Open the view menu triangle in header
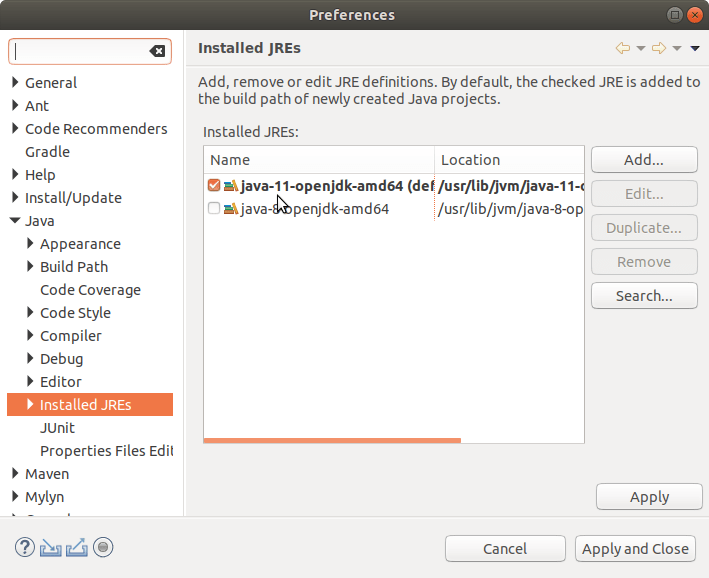Viewport: 709px width, 578px height. click(695, 48)
